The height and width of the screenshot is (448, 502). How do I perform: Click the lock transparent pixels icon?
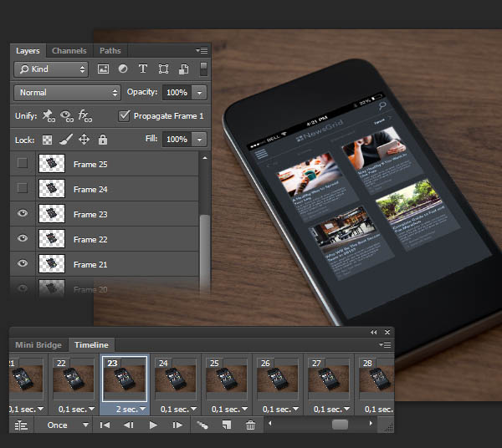point(47,140)
